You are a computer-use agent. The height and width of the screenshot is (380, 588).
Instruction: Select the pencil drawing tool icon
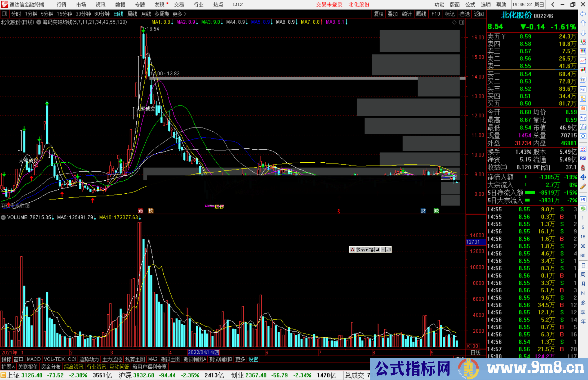(x=583, y=187)
